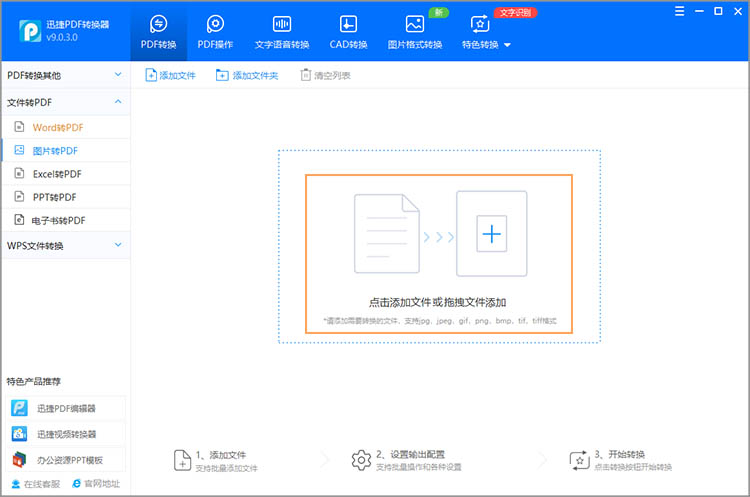Open the 文字语音转换 tab

282,32
